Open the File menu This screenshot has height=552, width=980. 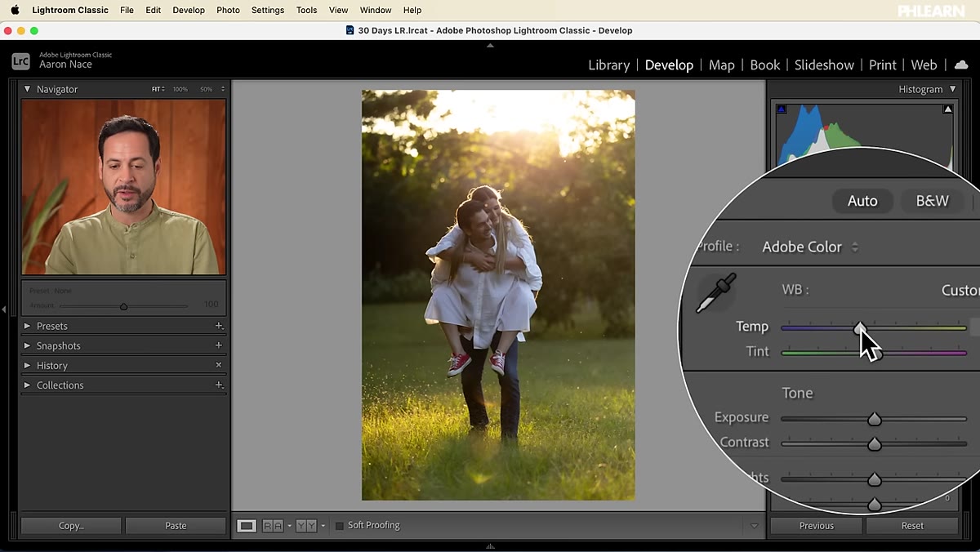coord(127,10)
